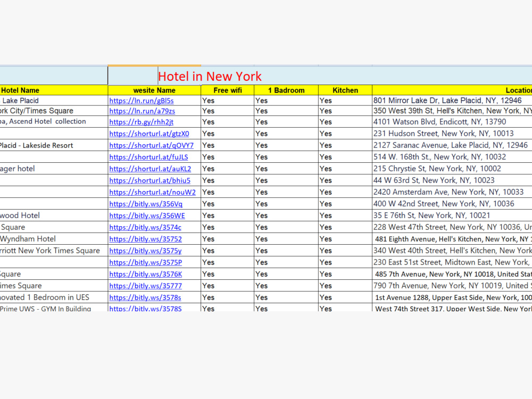Image resolution: width=532 pixels, height=399 pixels.
Task: Select the 231 Hudson Street address cell
Action: [x=452, y=134]
